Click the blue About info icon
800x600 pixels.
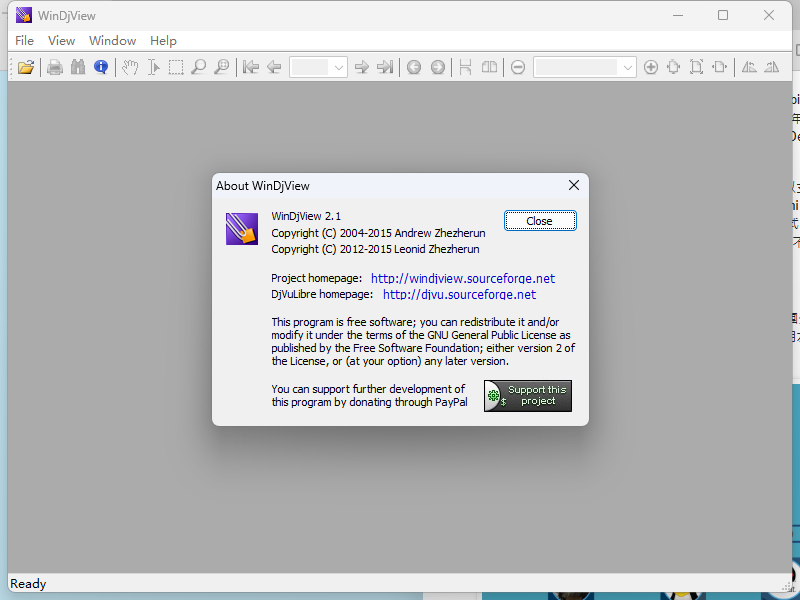101,67
